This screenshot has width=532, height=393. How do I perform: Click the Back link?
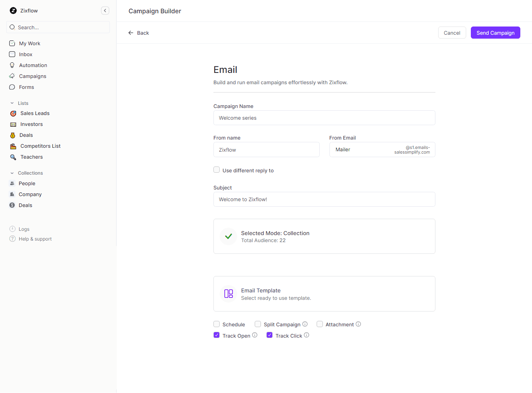point(139,33)
